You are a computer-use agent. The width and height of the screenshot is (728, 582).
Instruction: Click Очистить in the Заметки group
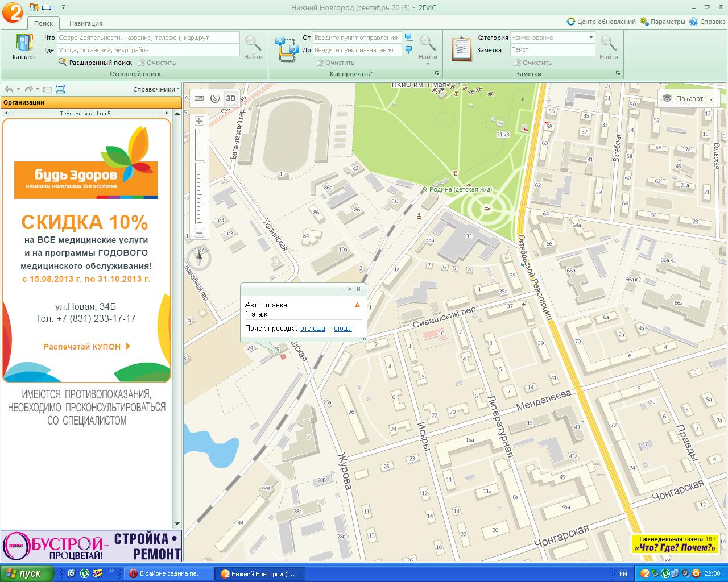532,63
